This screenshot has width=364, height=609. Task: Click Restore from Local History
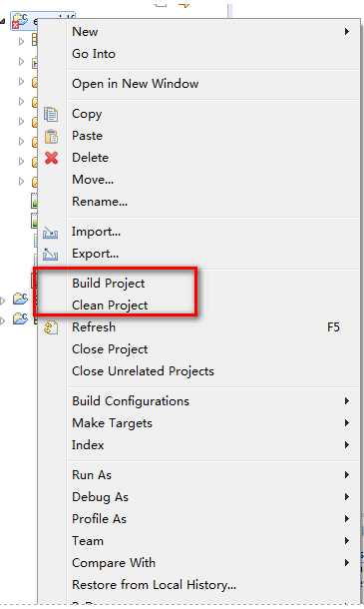click(154, 584)
